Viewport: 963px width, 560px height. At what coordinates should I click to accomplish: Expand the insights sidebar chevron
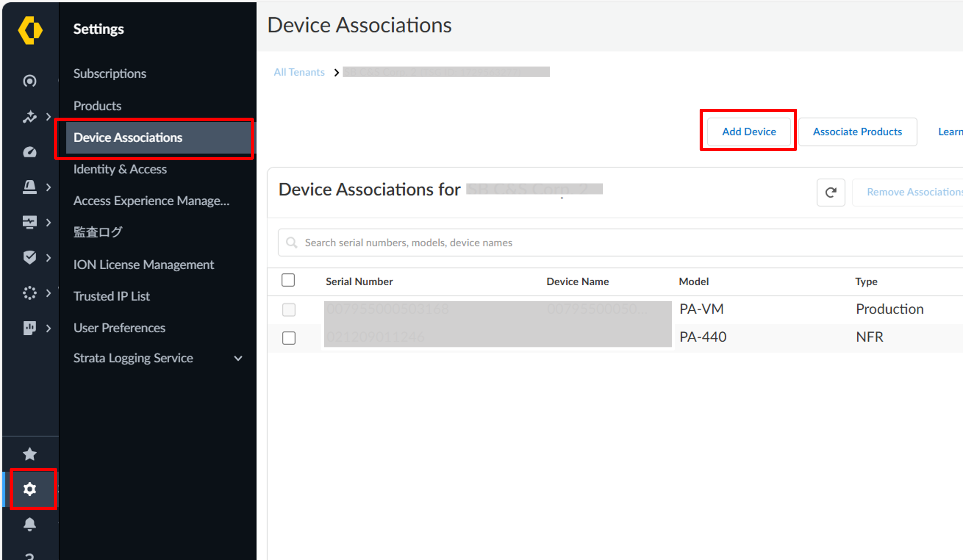[49, 117]
